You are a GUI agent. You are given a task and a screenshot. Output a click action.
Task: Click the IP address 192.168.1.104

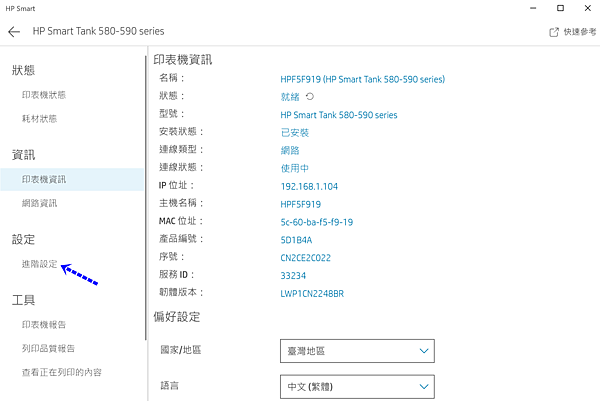click(x=309, y=186)
